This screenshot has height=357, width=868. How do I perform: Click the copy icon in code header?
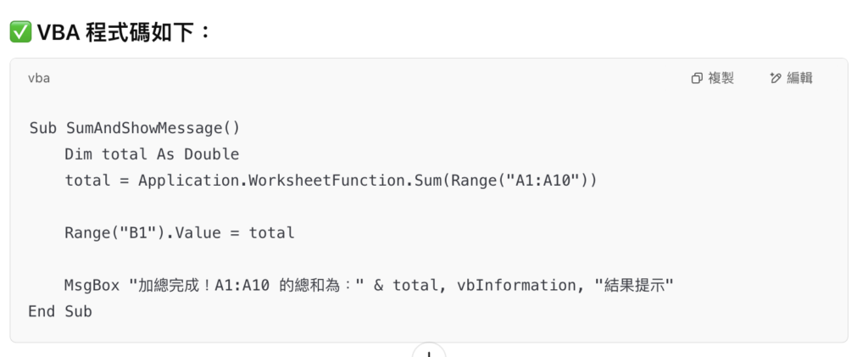697,78
